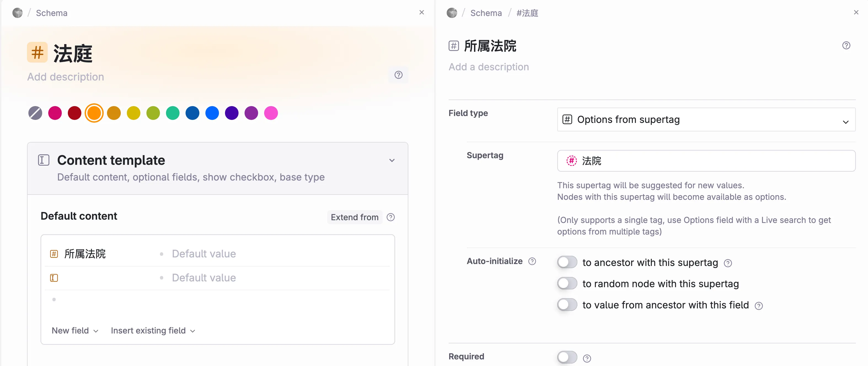868x366 pixels.
Task: Click the 所属法院 field type icon in Default content
Action: 54,254
